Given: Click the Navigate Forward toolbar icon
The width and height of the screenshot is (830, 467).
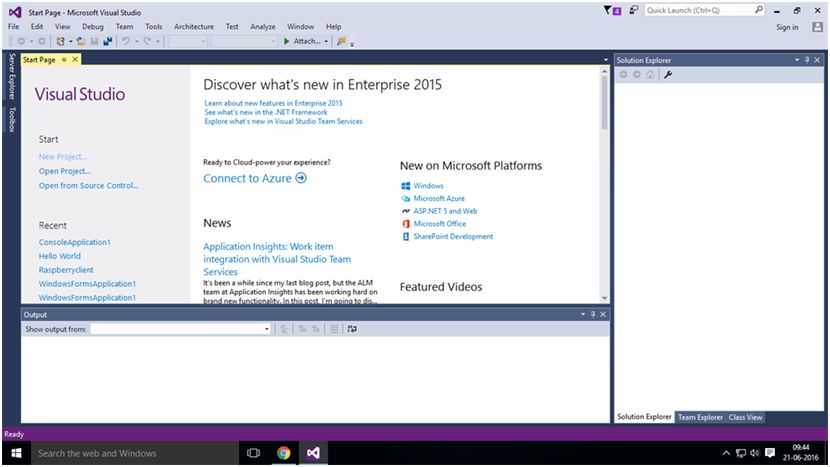Looking at the screenshot, I should point(41,41).
